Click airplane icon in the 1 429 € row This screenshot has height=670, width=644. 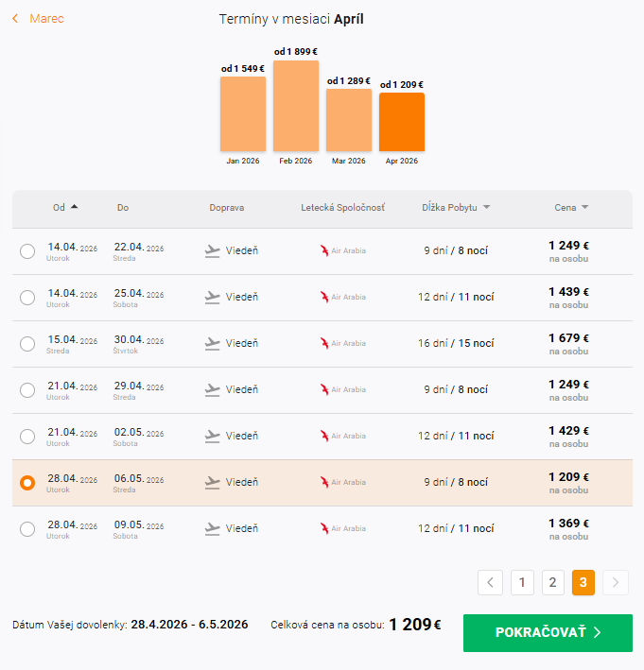click(213, 437)
